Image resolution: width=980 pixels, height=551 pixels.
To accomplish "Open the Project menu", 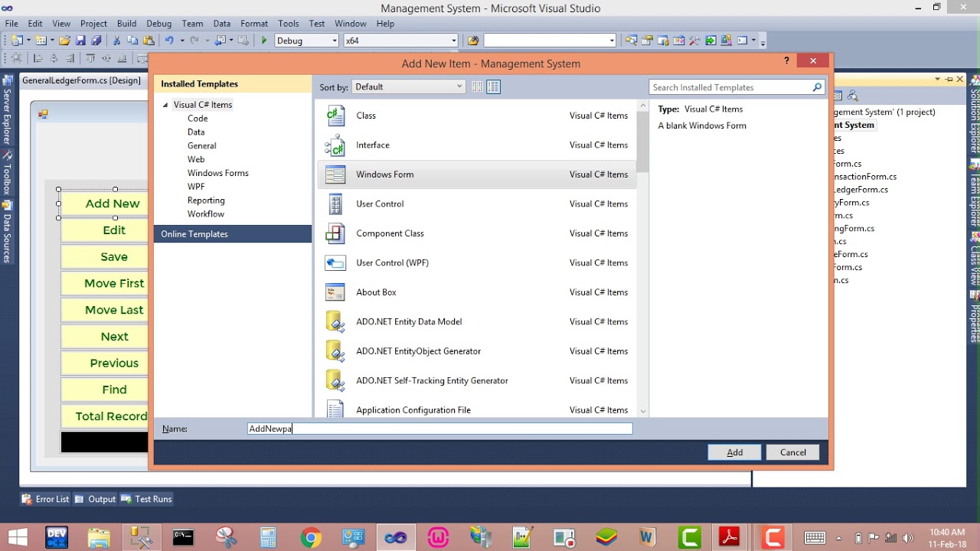I will (x=93, y=24).
